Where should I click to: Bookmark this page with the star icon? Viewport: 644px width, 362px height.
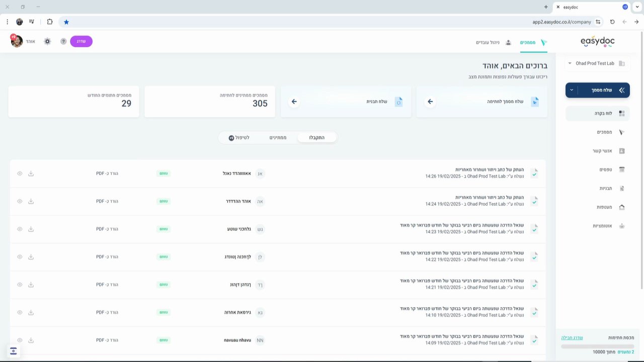pyautogui.click(x=66, y=22)
